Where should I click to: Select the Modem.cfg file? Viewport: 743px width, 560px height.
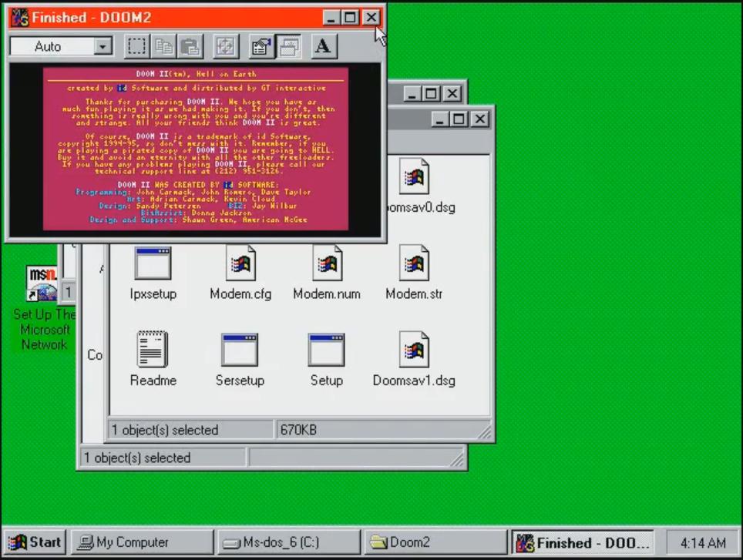(x=240, y=262)
